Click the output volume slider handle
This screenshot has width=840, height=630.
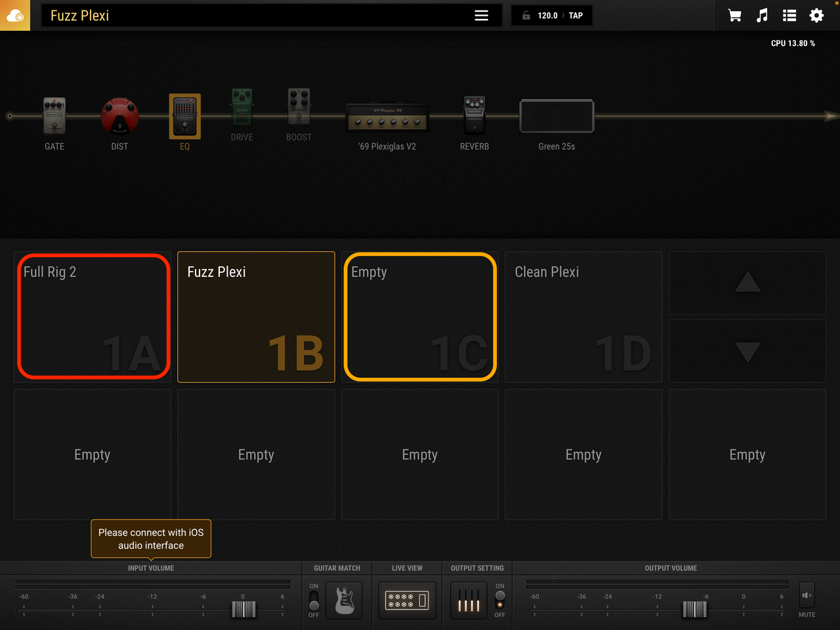(694, 610)
